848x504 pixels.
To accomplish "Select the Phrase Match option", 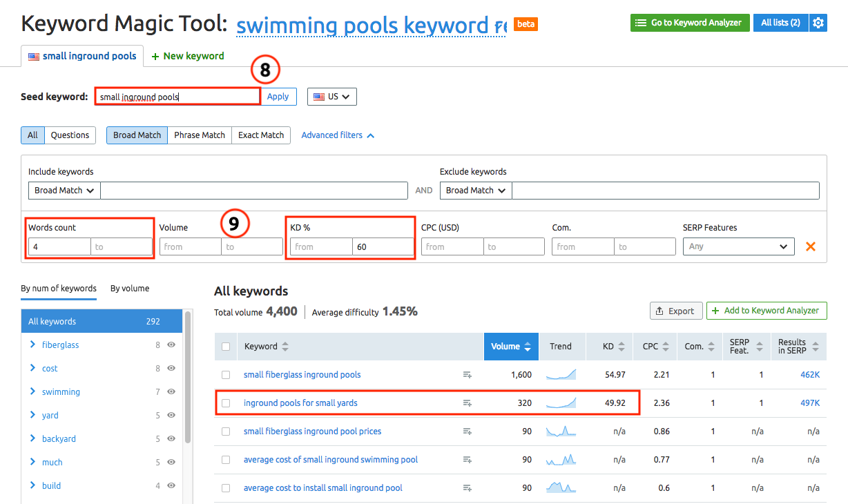I will tap(200, 135).
